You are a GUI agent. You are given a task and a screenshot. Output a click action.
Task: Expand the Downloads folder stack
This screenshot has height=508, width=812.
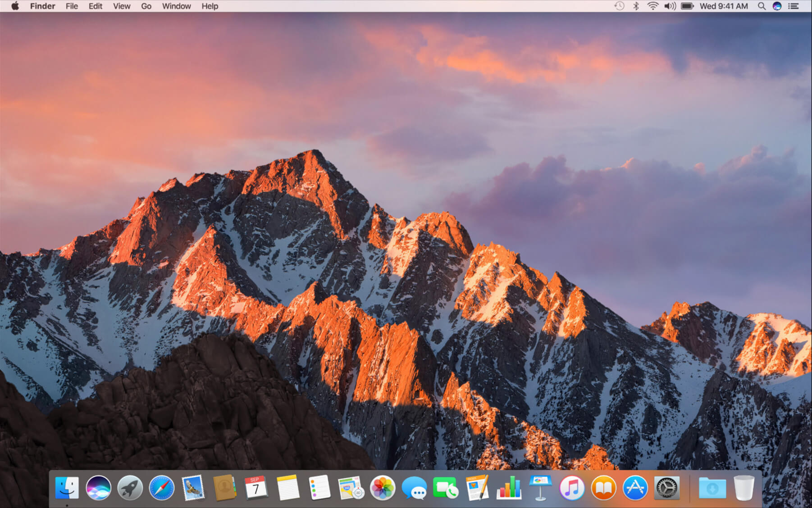click(712, 488)
